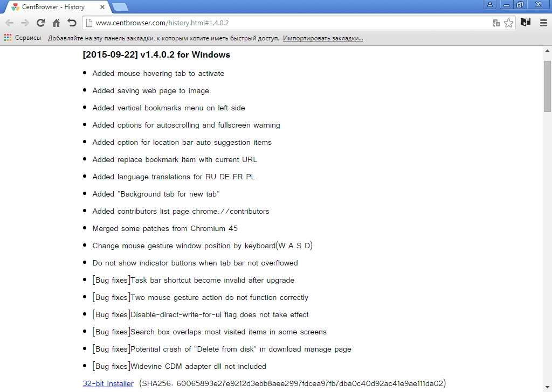Viewport: 552px width, 392px height.
Task: Restore down the browser window
Action: [x=520, y=4]
